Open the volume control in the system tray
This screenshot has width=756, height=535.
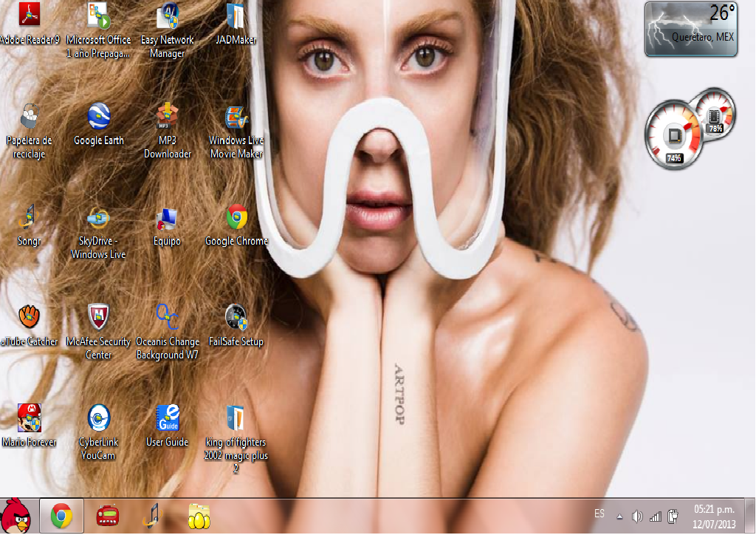(637, 517)
